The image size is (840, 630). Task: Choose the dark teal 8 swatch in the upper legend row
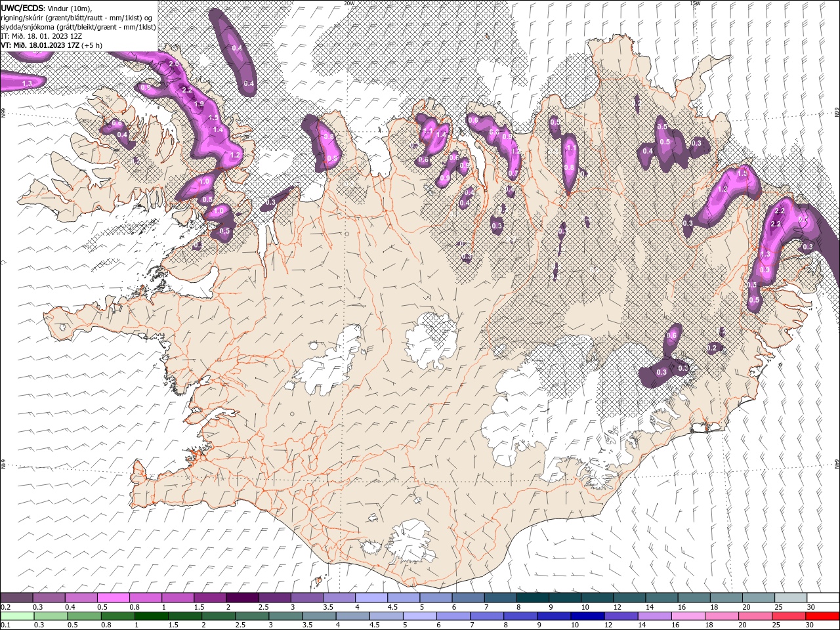click(x=532, y=598)
